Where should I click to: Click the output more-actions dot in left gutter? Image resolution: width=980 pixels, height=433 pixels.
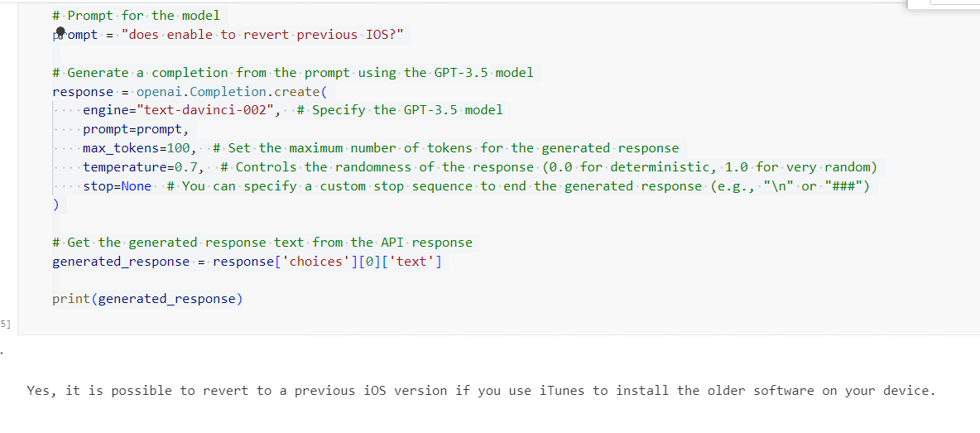coord(2,352)
